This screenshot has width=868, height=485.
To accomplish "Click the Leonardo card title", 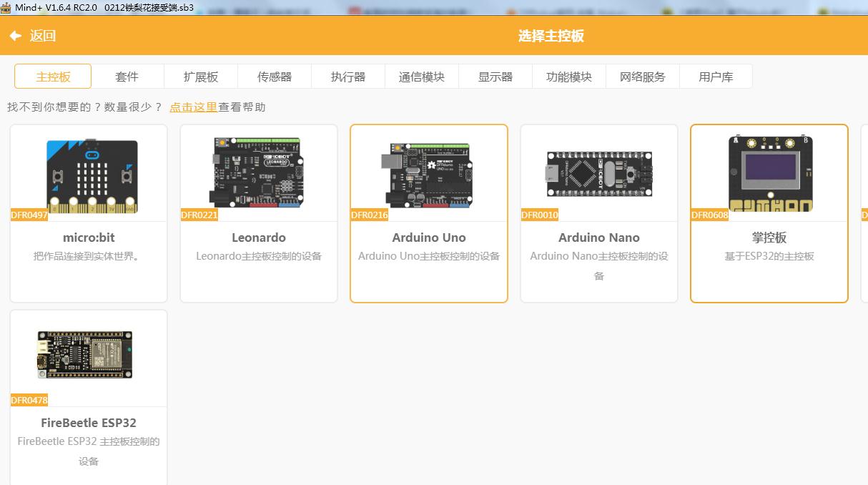I will click(259, 237).
